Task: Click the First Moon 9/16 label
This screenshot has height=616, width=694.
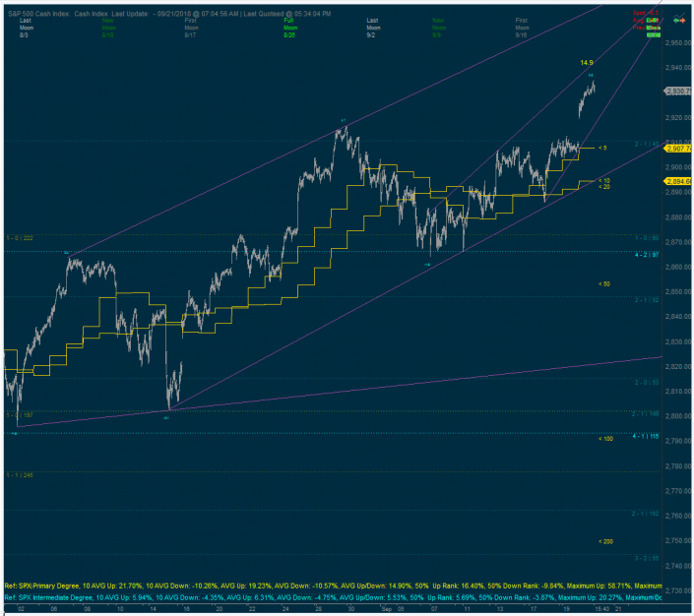Action: tap(522, 28)
